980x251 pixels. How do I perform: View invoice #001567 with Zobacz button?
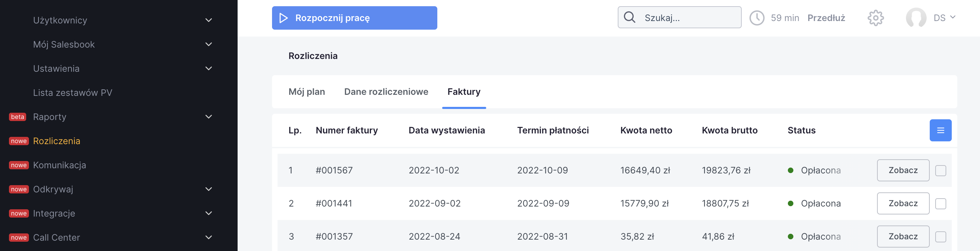click(x=903, y=170)
